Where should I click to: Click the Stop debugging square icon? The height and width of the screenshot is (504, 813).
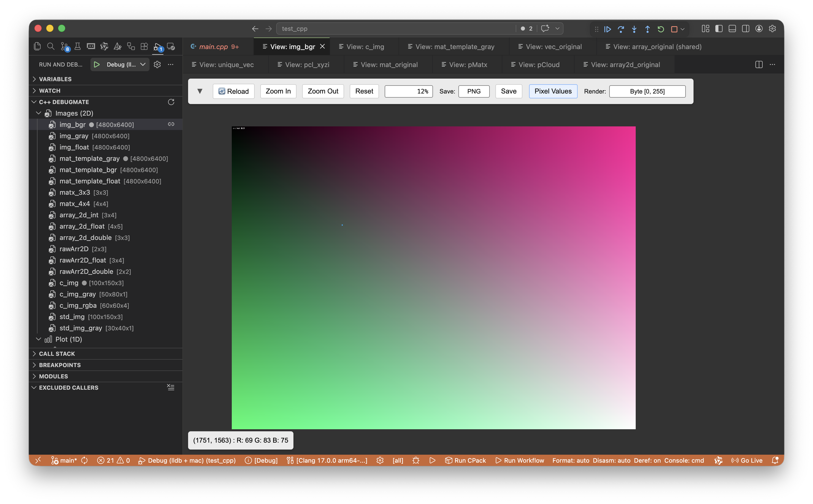point(674,29)
